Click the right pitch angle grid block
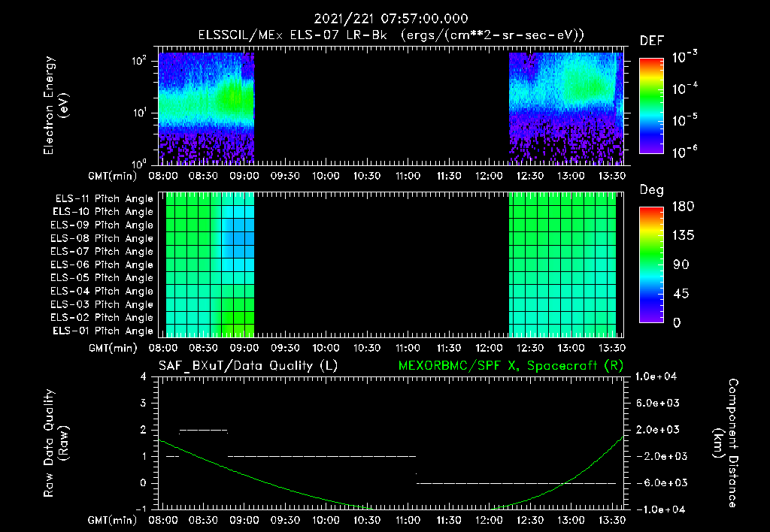This screenshot has width=770, height=532. point(562,264)
